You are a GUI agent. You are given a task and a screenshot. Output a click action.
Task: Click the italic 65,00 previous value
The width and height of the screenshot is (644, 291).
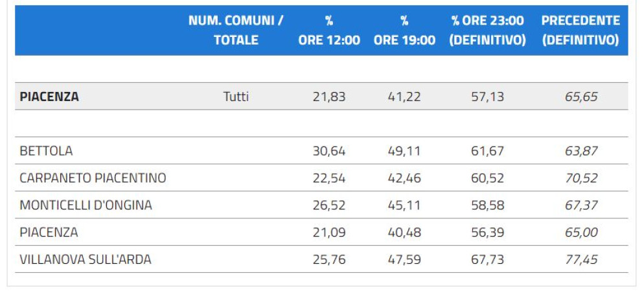[581, 233]
